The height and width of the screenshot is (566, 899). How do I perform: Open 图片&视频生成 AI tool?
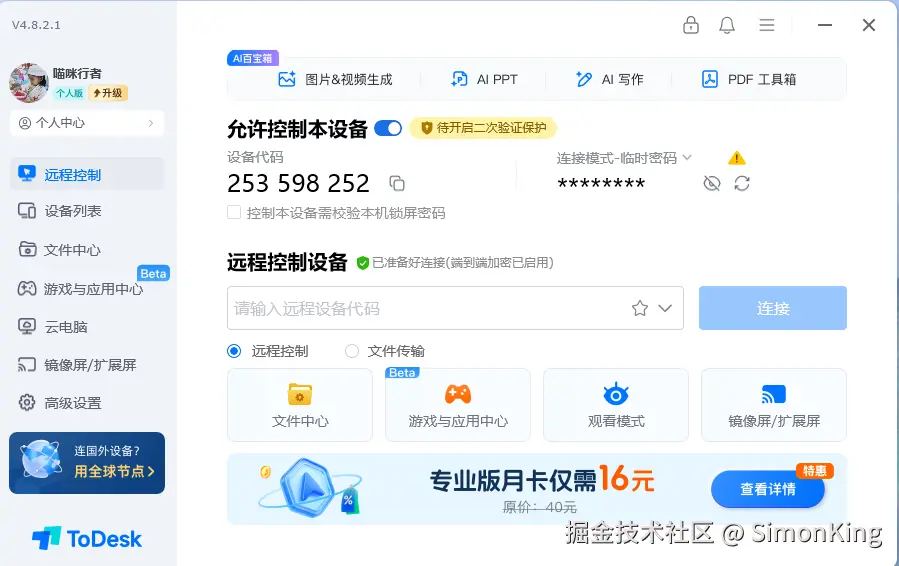tap(335, 79)
